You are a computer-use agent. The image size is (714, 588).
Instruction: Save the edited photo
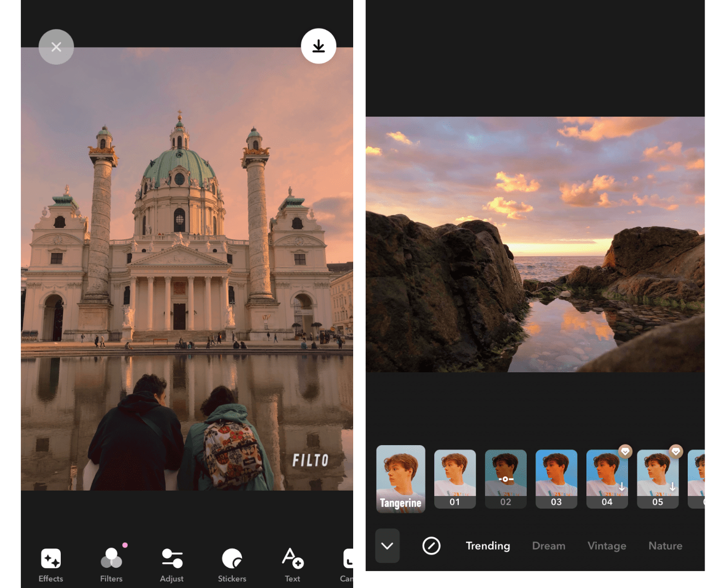click(x=319, y=46)
